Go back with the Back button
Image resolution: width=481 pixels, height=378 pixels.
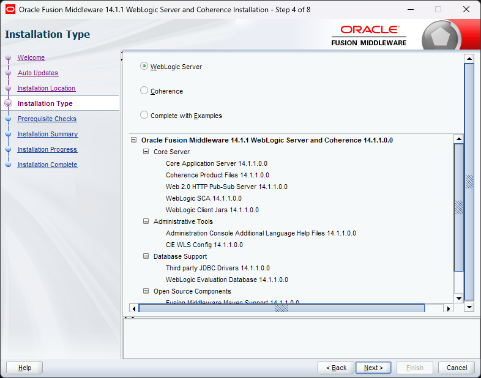pos(336,368)
